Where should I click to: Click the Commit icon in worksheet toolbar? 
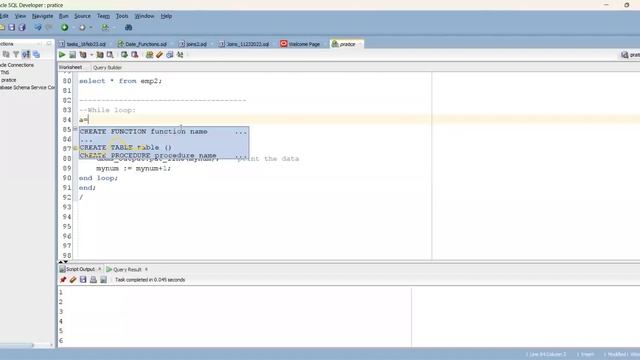tap(124, 55)
